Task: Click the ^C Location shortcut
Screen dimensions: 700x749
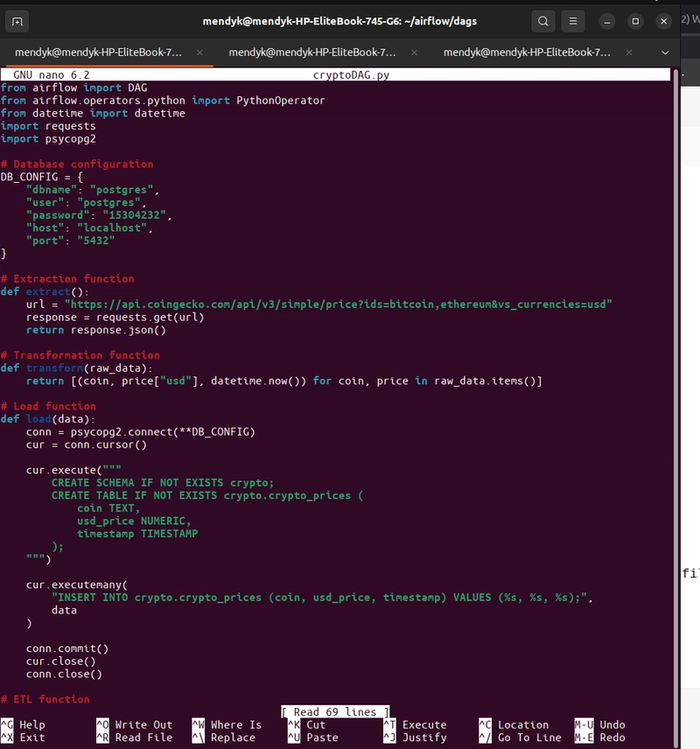Action: (514, 724)
